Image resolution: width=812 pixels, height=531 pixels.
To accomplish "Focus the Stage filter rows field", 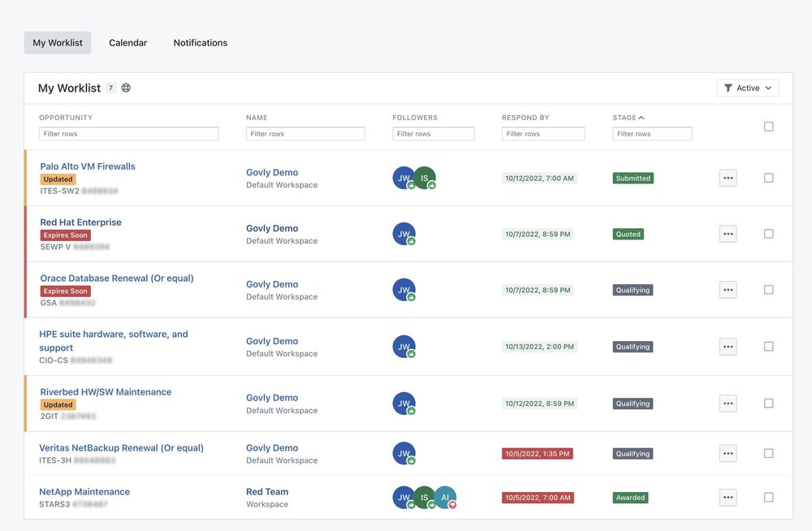I will [652, 134].
